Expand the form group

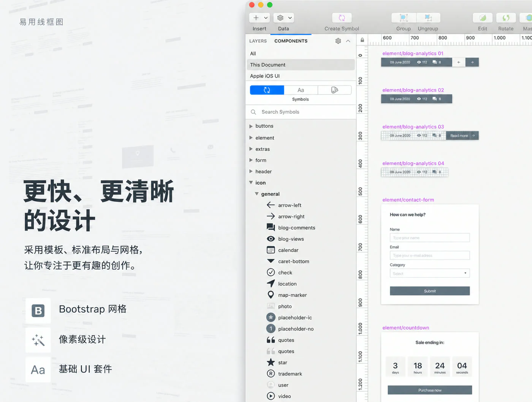click(251, 160)
